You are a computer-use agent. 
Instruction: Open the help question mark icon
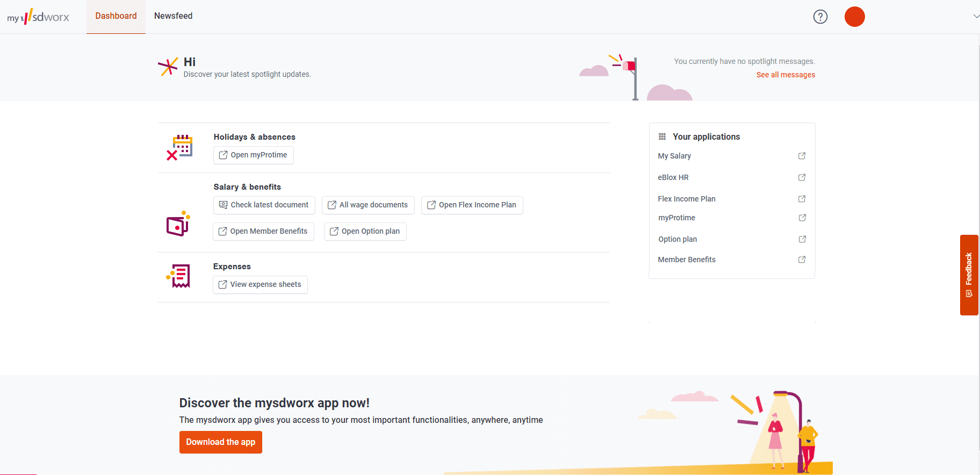(x=820, y=17)
